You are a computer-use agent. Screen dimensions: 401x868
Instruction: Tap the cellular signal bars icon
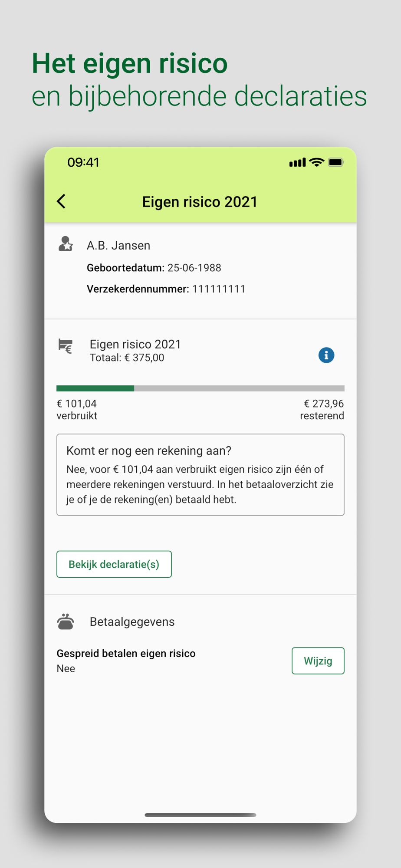pyautogui.click(x=297, y=163)
